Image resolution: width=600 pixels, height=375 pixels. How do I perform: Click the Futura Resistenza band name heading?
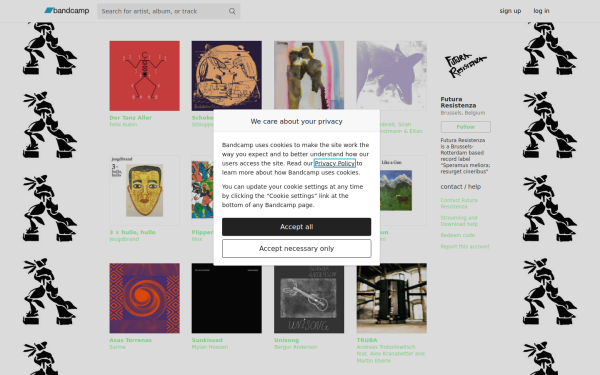tap(458, 102)
